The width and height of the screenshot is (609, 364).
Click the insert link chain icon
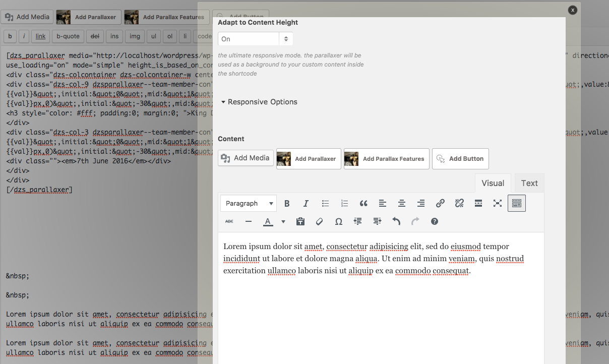pos(440,204)
